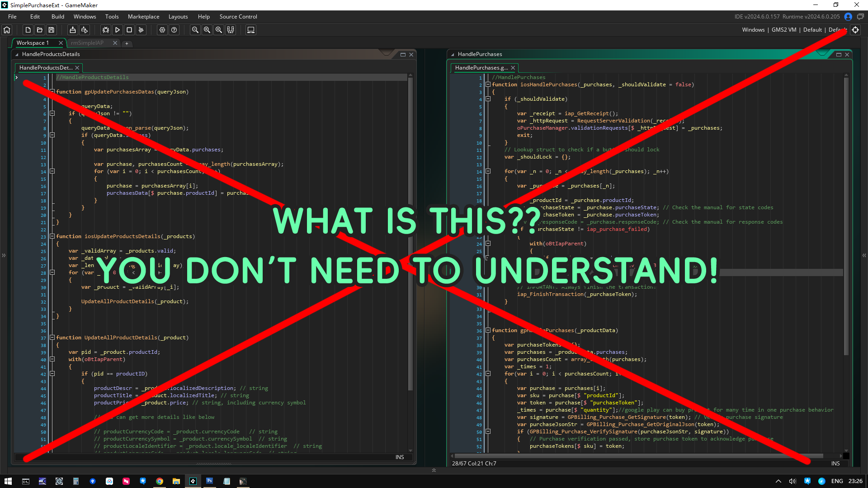Run the game with Play button
868x488 pixels.
tap(118, 30)
